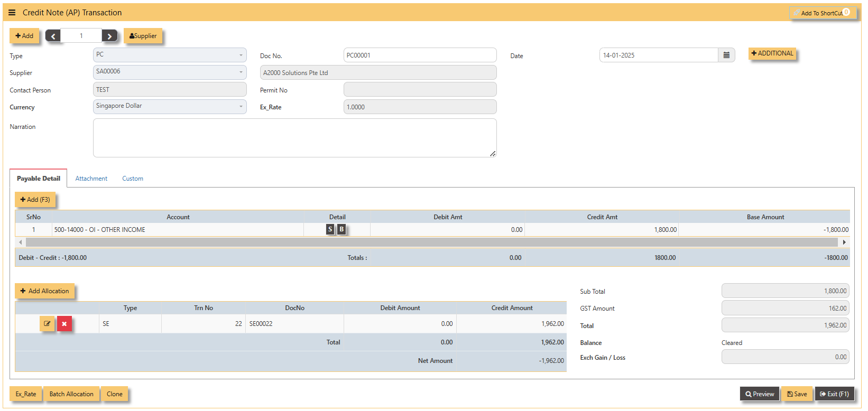Open the date calendar picker

click(726, 55)
